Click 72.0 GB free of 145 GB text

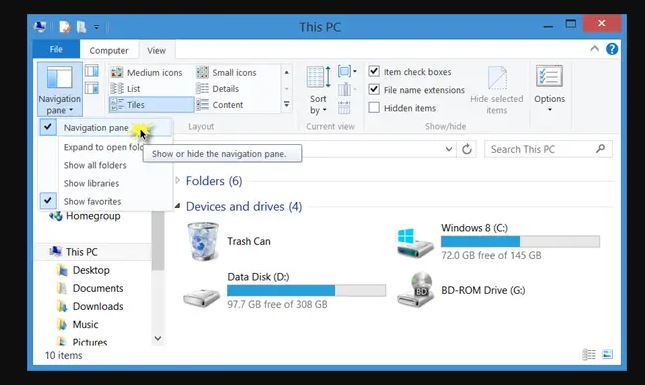pos(491,255)
